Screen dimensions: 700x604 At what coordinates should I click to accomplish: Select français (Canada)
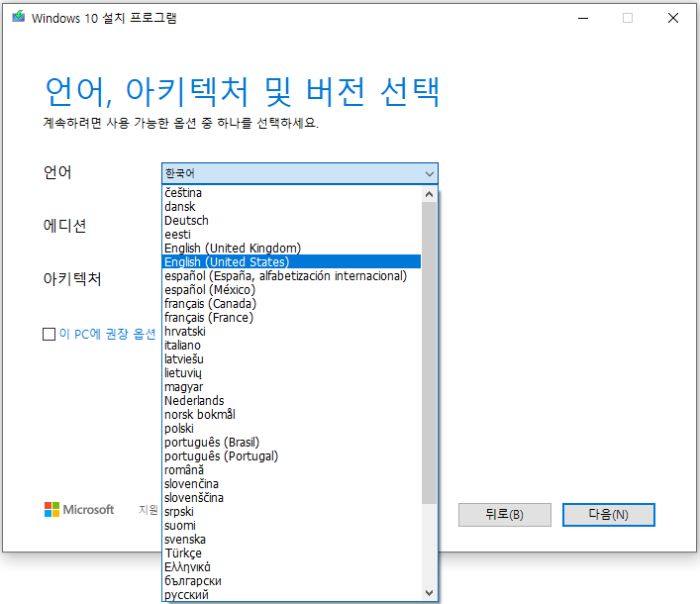click(x=291, y=303)
